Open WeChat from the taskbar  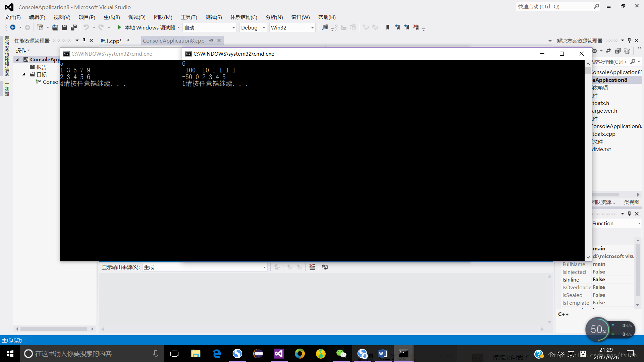341,354
